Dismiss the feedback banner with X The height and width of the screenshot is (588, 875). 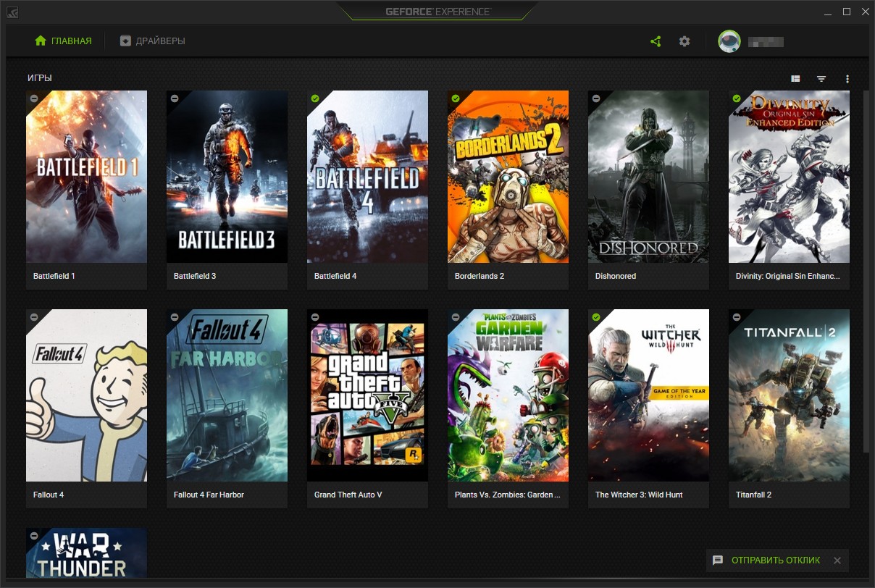point(837,560)
